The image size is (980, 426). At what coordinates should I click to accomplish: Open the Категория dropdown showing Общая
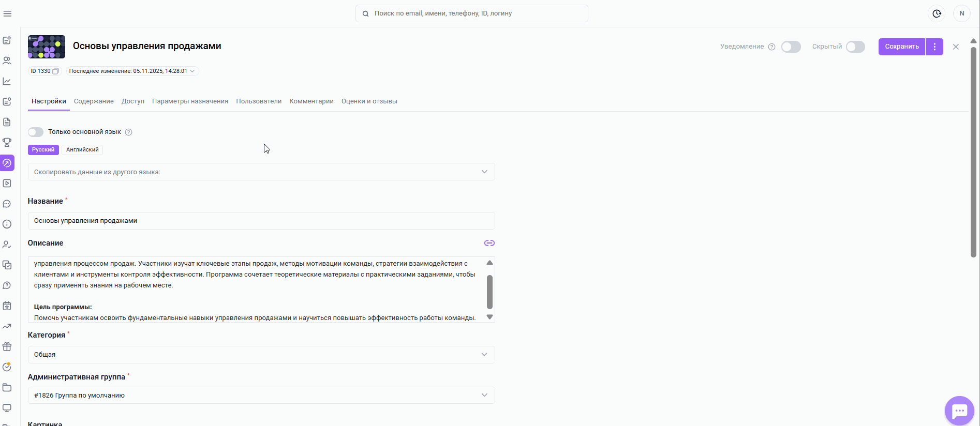point(261,355)
